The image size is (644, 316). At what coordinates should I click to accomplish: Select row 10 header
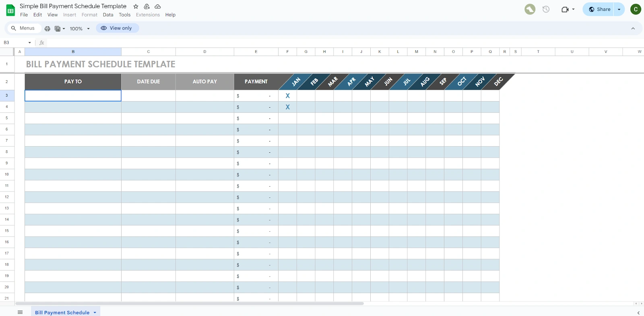pos(7,175)
